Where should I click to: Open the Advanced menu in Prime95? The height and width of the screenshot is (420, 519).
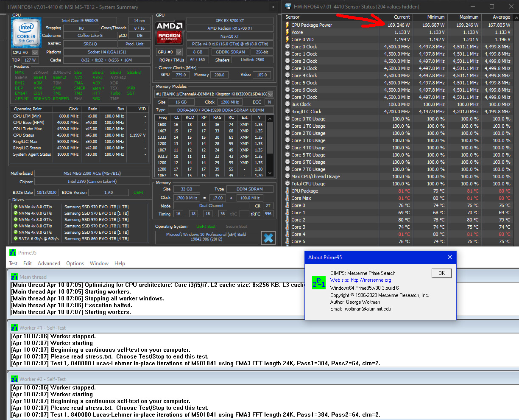(49, 263)
